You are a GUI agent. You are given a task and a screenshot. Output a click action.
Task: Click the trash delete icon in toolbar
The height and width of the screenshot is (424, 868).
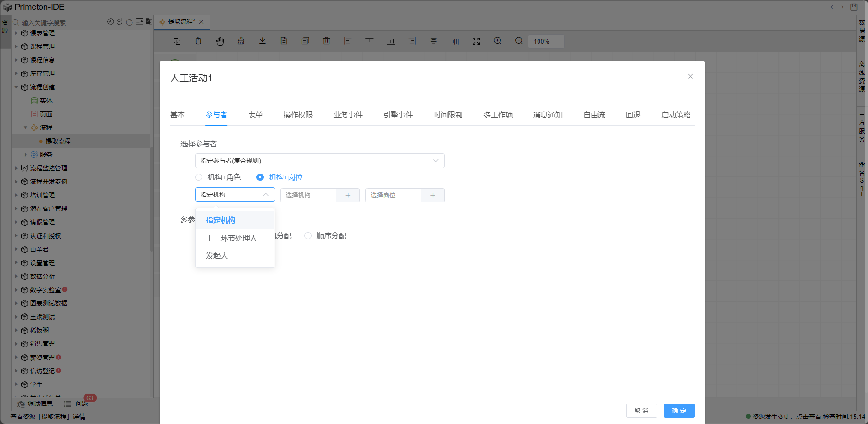click(x=327, y=41)
